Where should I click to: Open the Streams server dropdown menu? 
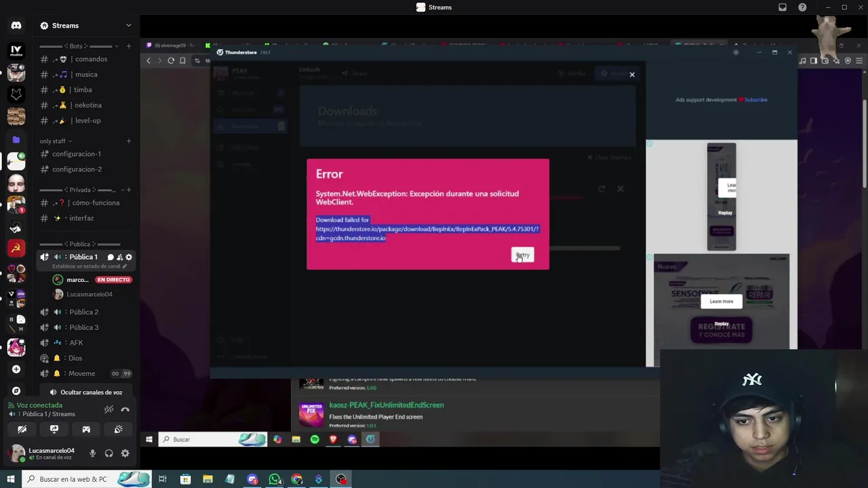click(x=85, y=26)
